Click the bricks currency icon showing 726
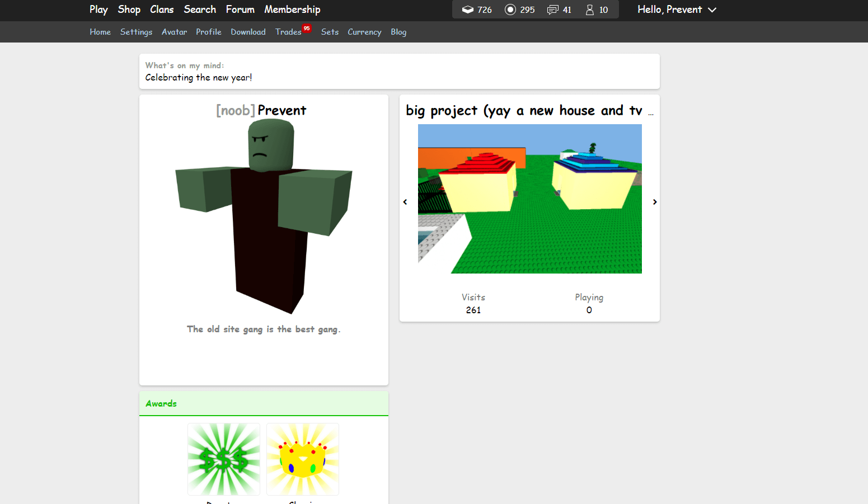 tap(468, 10)
